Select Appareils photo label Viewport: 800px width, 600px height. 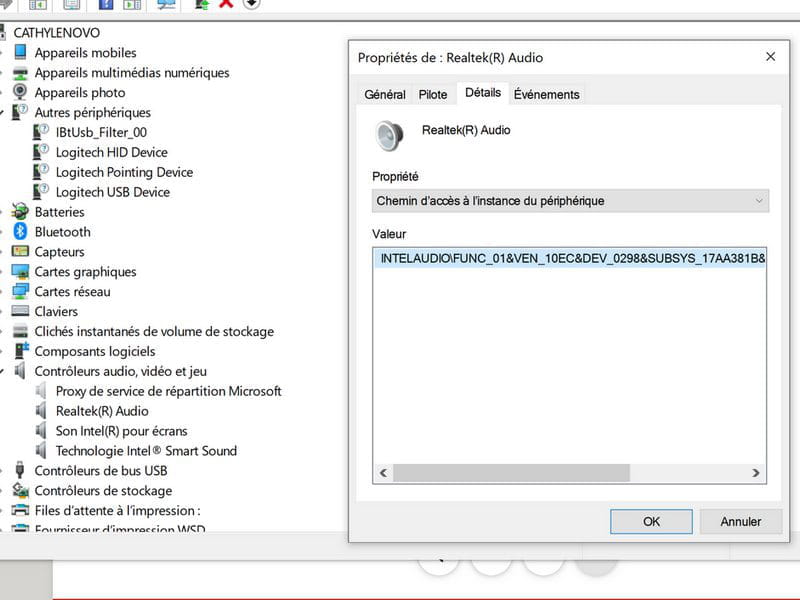click(x=80, y=92)
